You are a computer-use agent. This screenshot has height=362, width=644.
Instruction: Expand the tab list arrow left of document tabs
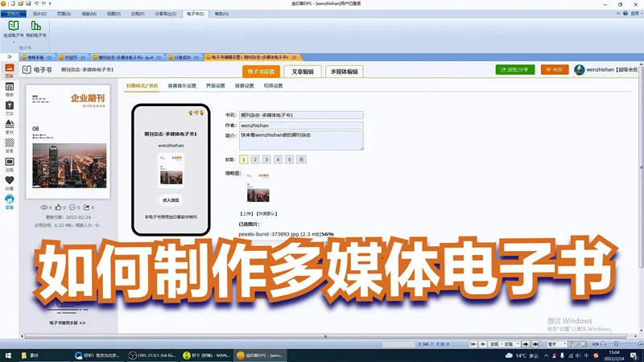[x=10, y=57]
